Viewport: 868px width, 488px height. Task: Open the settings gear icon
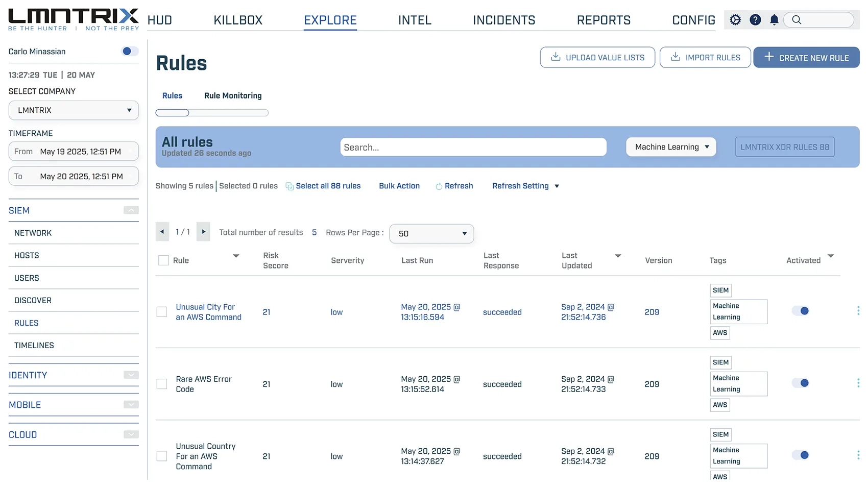pyautogui.click(x=735, y=20)
